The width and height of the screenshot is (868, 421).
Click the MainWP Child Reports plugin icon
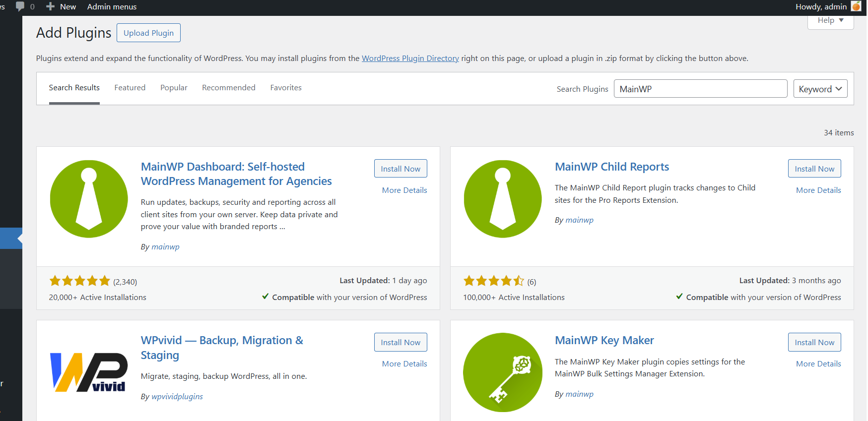[503, 199]
